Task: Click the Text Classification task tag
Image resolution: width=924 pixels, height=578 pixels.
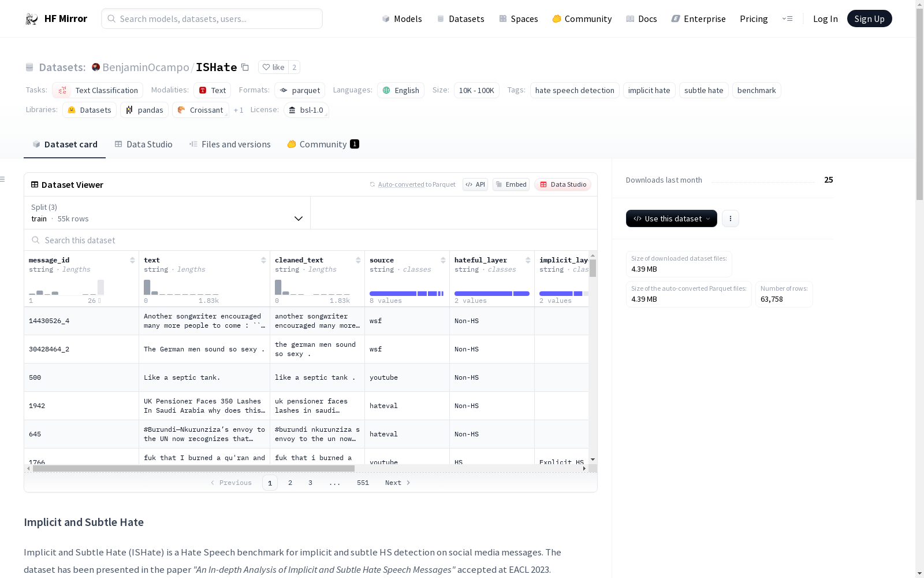Action: [98, 90]
